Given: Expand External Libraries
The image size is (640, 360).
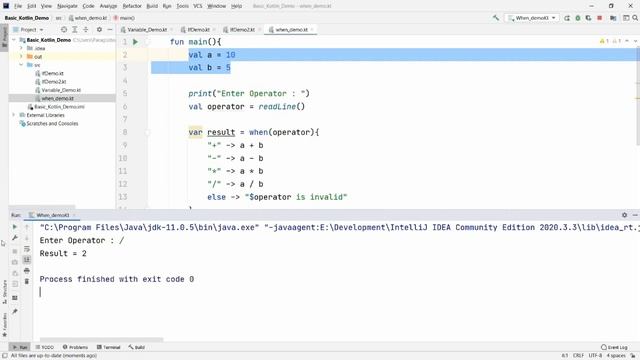Looking at the screenshot, I should [14, 115].
